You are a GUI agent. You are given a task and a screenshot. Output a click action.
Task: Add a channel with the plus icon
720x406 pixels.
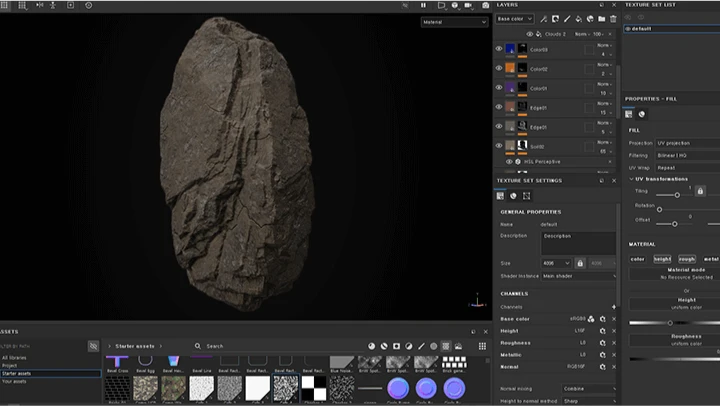pos(614,307)
